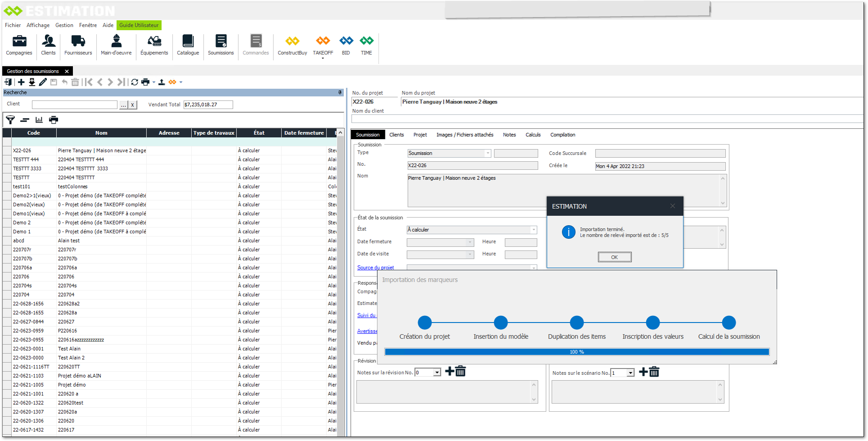
Task: Open the scénario No. dropdown
Action: pos(630,373)
